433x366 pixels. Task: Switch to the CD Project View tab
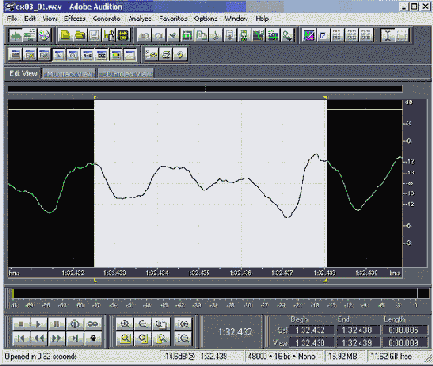(x=125, y=74)
